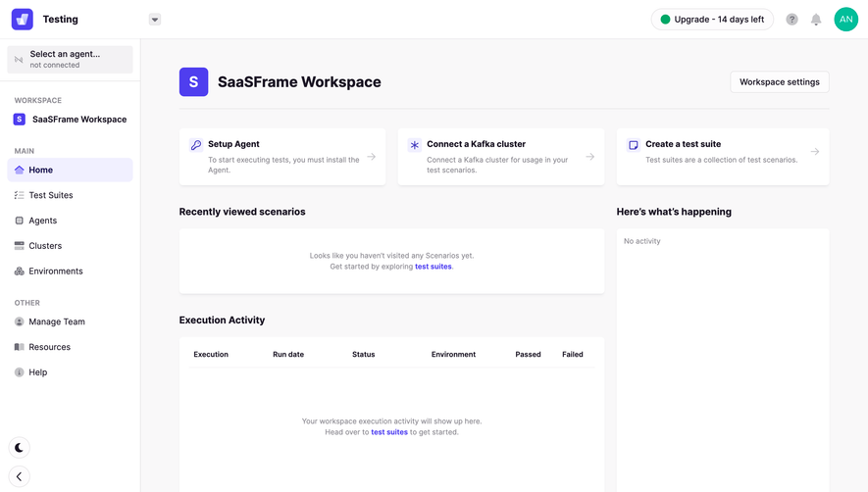Open Test Suites in the sidebar
This screenshot has width=868, height=492.
pos(70,195)
